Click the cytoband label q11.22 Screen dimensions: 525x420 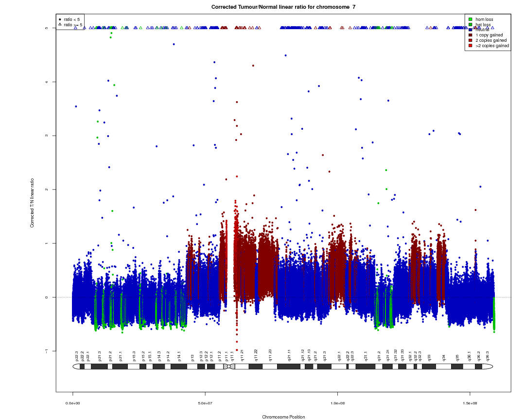[256, 355]
